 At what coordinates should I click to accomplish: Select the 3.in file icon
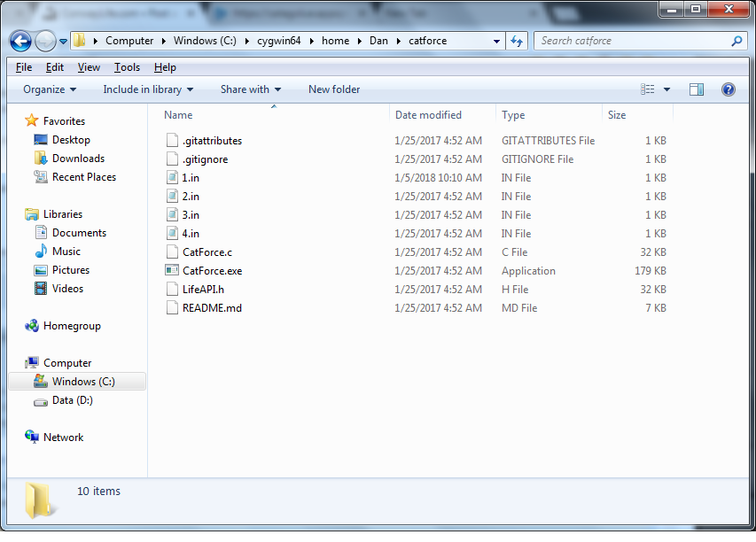coord(172,215)
